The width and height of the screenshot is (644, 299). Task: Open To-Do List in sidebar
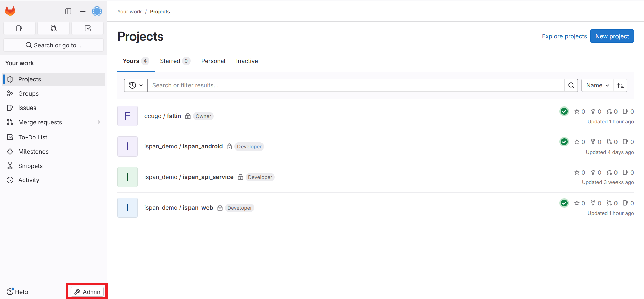(54, 137)
